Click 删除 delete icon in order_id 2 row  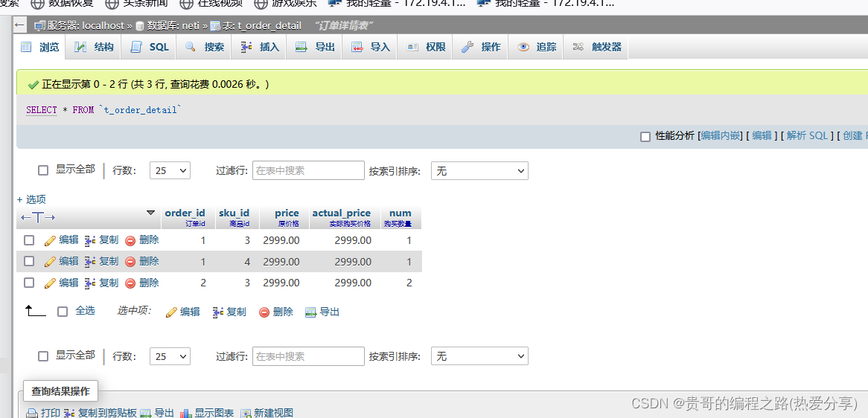click(x=130, y=283)
